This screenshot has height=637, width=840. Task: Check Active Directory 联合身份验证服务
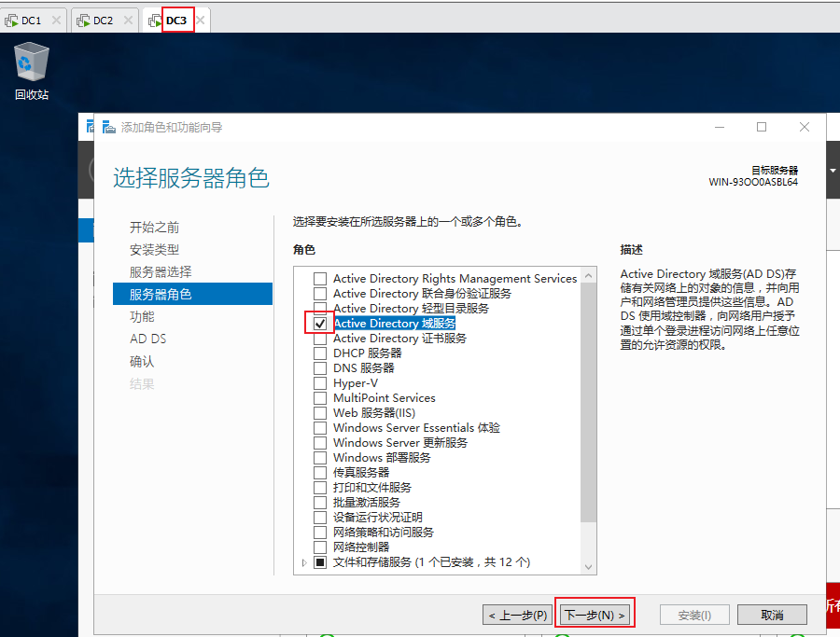click(320, 294)
